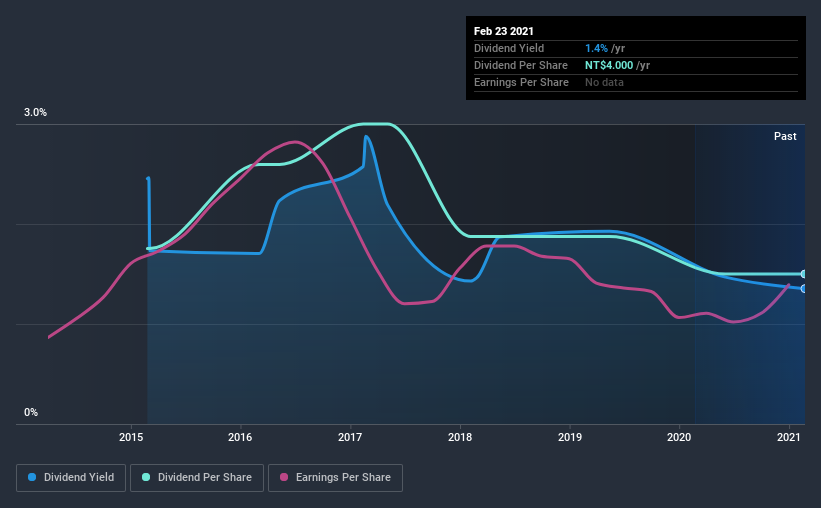Toggle the Dividend Per Share legend button
This screenshot has width=821, height=508.
click(197, 478)
